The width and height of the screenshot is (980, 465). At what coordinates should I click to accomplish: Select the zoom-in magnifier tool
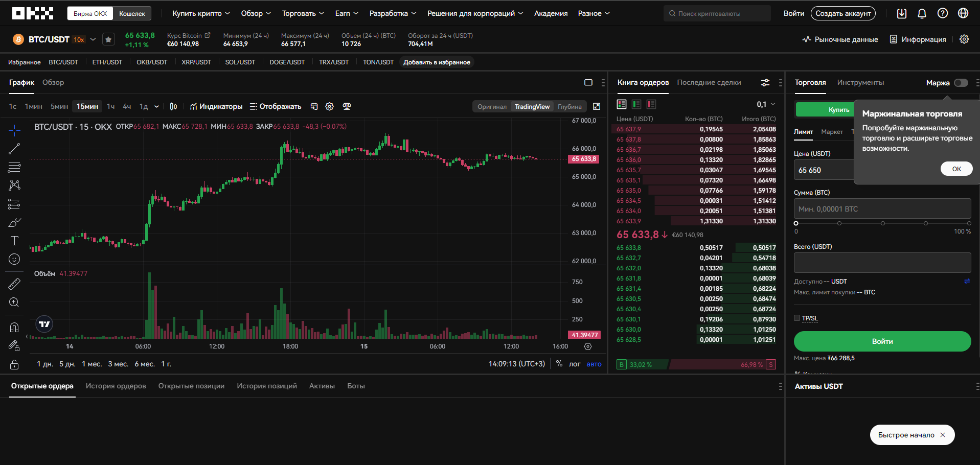14,302
